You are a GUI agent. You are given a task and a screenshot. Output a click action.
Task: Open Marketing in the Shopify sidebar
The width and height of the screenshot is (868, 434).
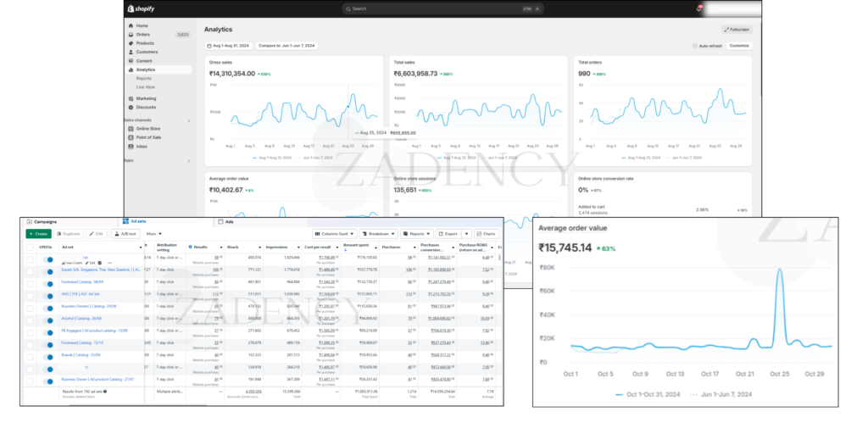pos(146,98)
